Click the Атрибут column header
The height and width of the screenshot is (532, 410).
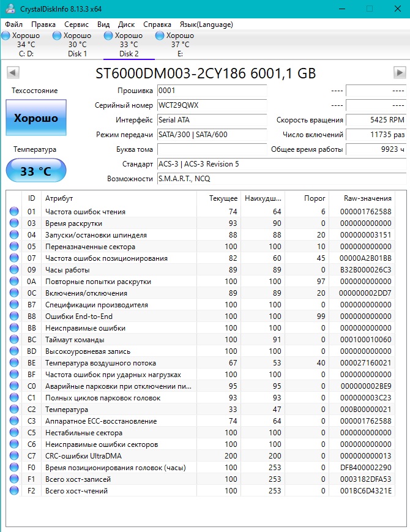(x=119, y=198)
